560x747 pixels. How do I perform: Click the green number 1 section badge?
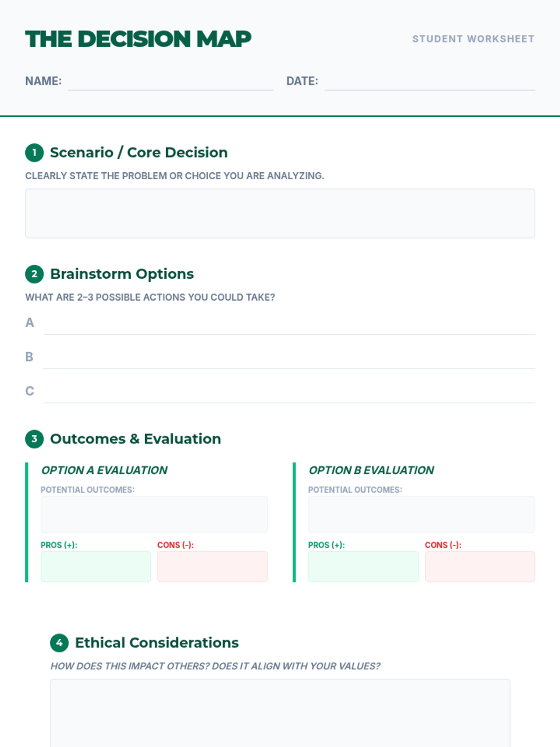[x=34, y=153]
